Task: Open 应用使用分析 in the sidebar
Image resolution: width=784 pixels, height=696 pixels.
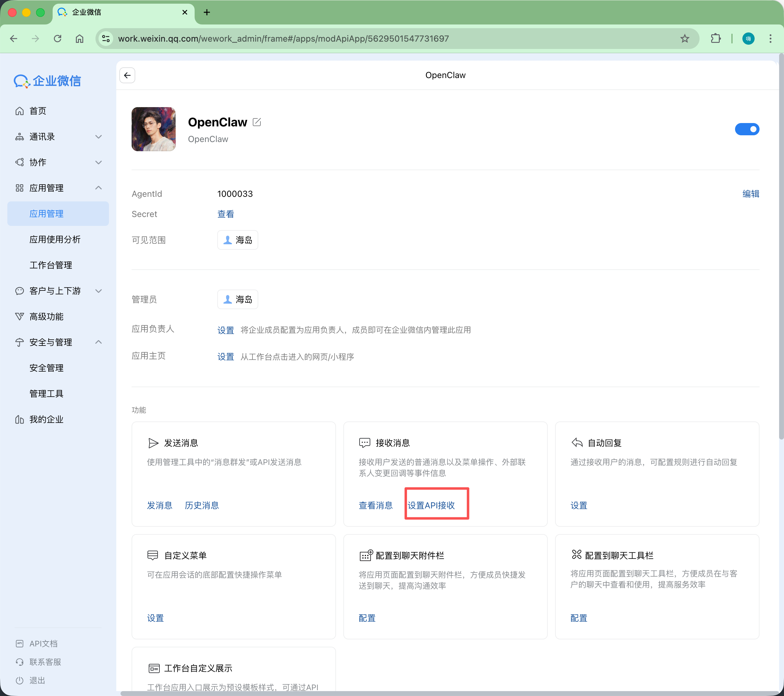Action: tap(55, 239)
